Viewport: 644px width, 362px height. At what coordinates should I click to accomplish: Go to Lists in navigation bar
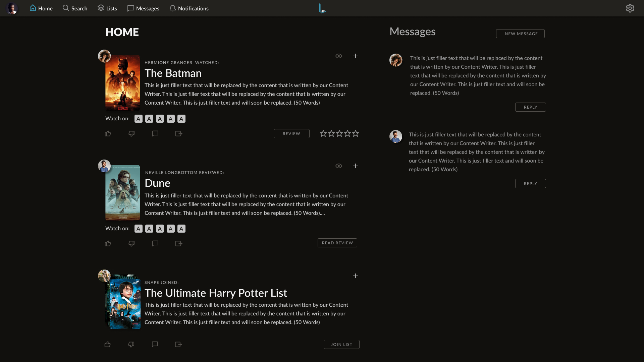pos(107,8)
